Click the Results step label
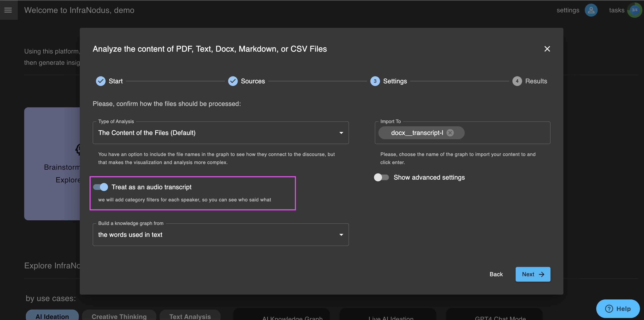The width and height of the screenshot is (644, 320). point(536,81)
